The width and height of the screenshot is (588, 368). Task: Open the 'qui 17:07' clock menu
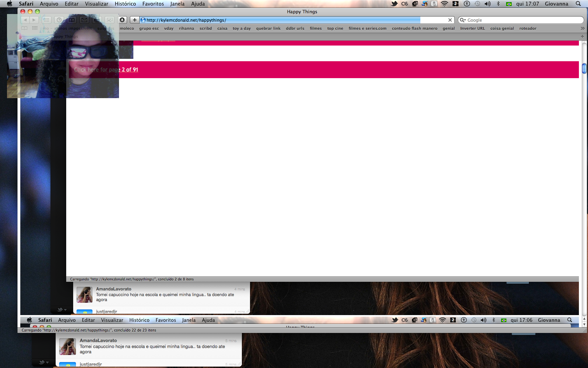(527, 4)
